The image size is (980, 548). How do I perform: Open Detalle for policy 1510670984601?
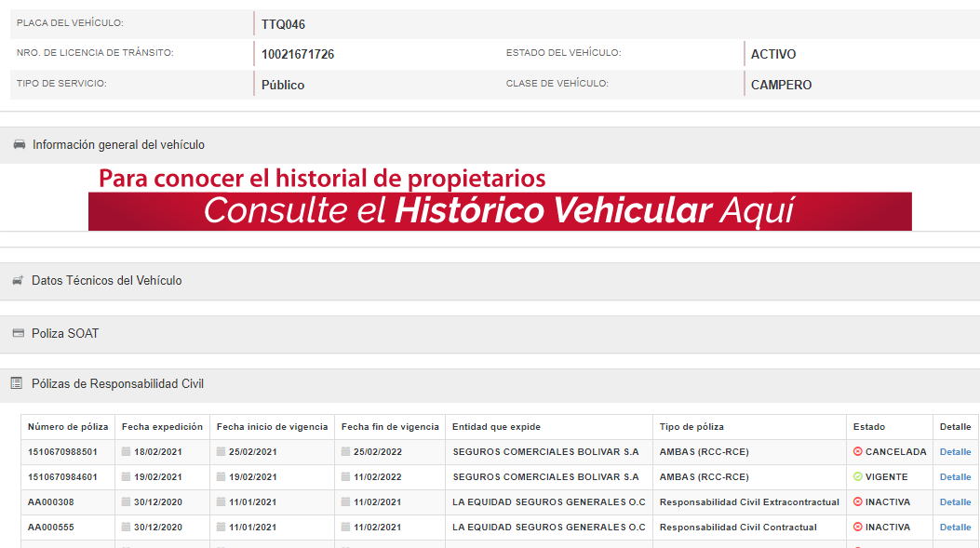coord(955,477)
